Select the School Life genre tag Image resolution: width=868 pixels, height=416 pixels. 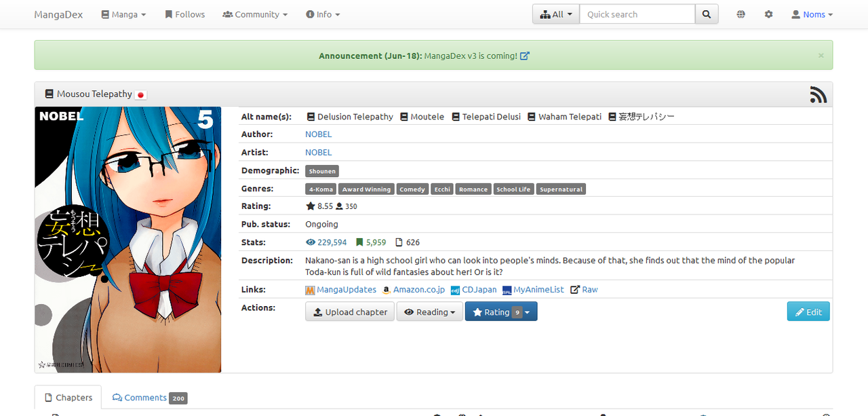(514, 189)
